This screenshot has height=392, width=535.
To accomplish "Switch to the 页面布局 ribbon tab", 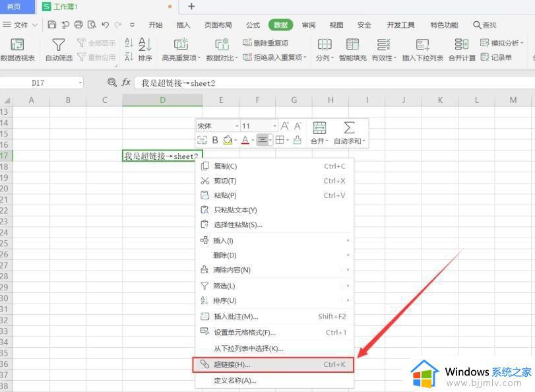I will tap(218, 25).
